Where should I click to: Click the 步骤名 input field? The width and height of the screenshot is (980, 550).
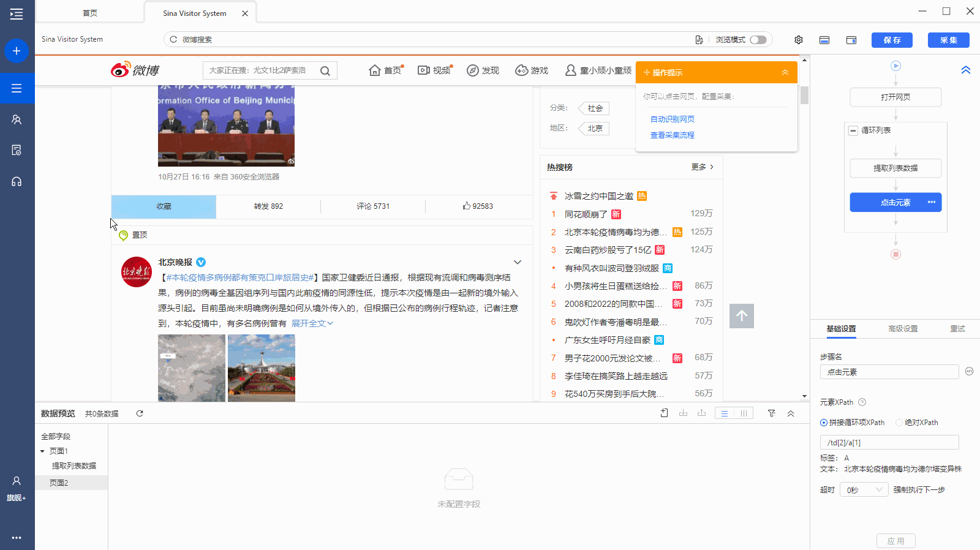[889, 372]
